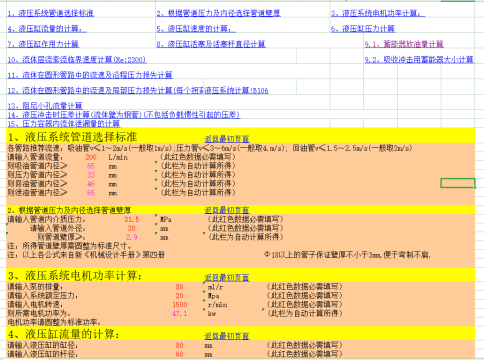This screenshot has height=360, width=484.
Task: Click label '则所需电机功率为'
Action: pos(39,314)
